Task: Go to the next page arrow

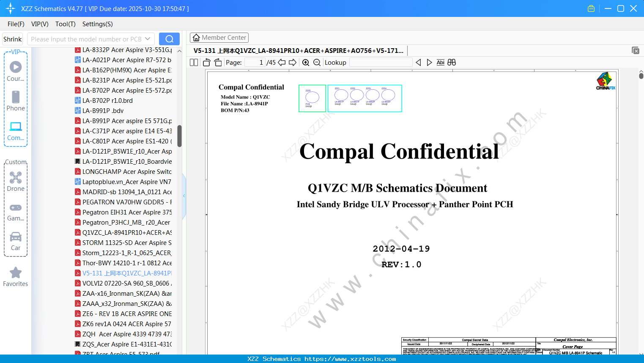Action: (x=293, y=62)
